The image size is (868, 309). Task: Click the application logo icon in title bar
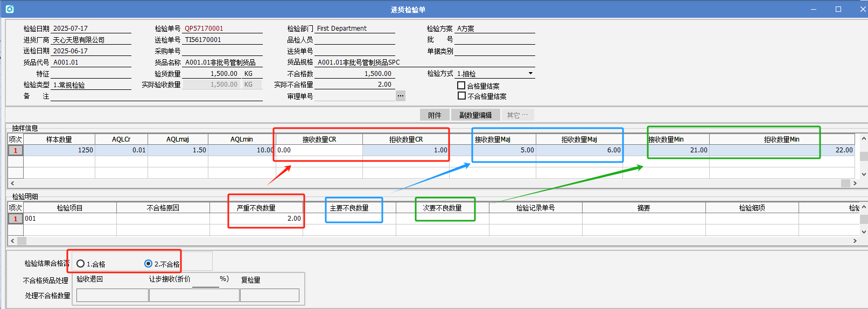9,9
